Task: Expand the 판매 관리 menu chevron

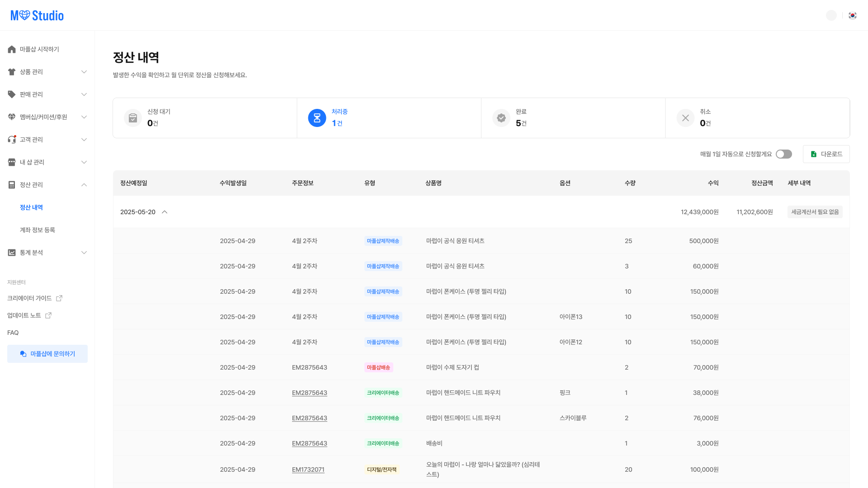Action: tap(84, 94)
